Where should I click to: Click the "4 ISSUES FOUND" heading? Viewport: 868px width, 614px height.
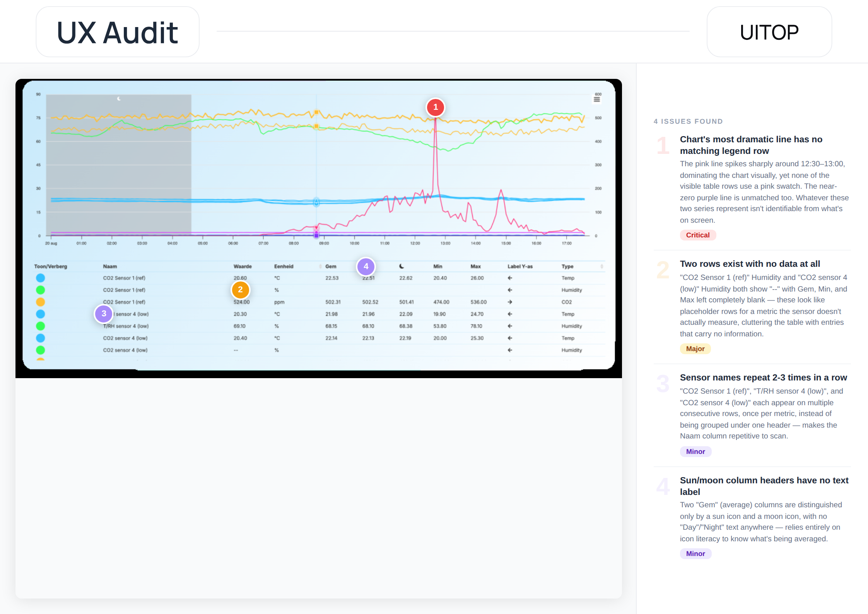coord(688,121)
